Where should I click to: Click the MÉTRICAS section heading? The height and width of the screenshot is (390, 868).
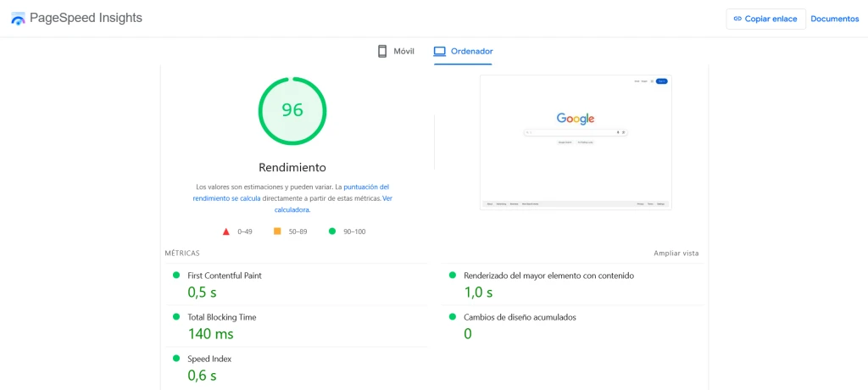pyautogui.click(x=182, y=253)
